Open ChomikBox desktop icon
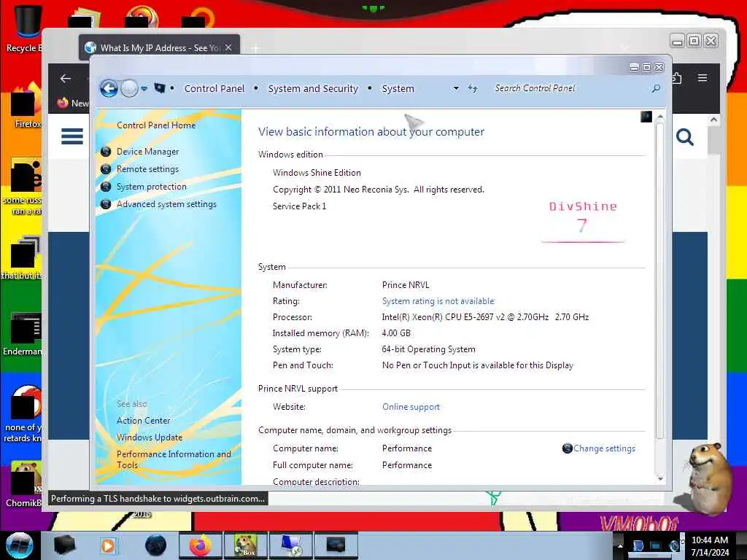This screenshot has height=560, width=747. pyautogui.click(x=24, y=483)
